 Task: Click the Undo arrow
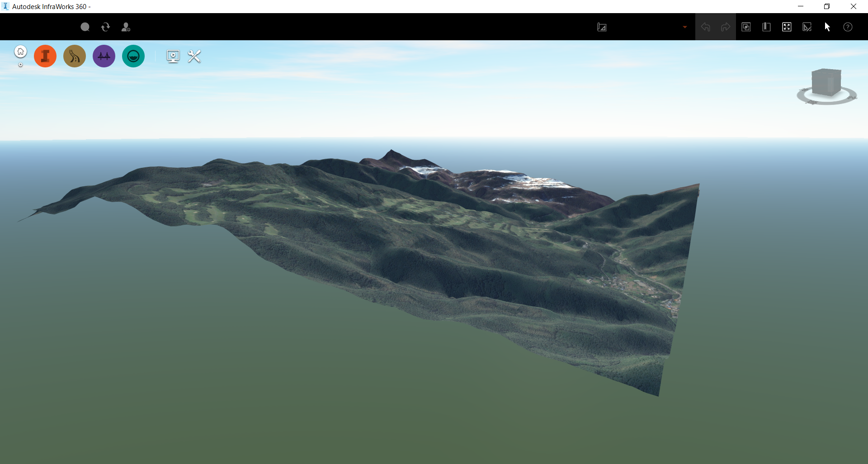[706, 27]
